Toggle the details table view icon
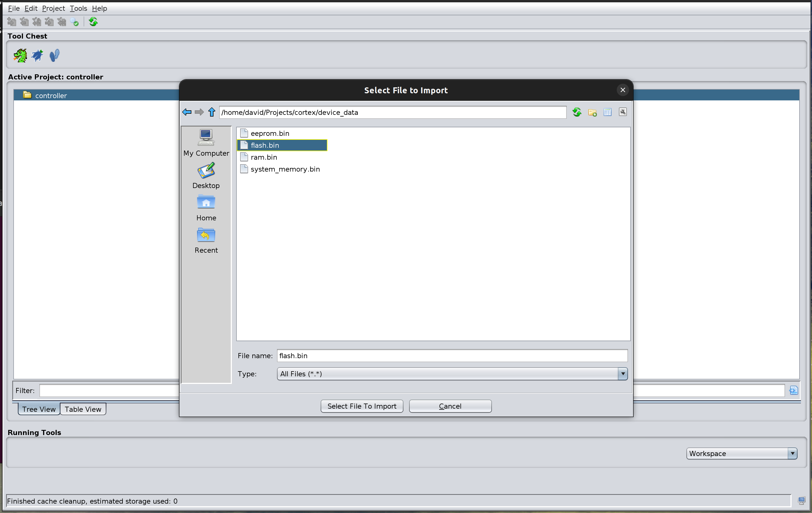The width and height of the screenshot is (812, 513). point(608,112)
